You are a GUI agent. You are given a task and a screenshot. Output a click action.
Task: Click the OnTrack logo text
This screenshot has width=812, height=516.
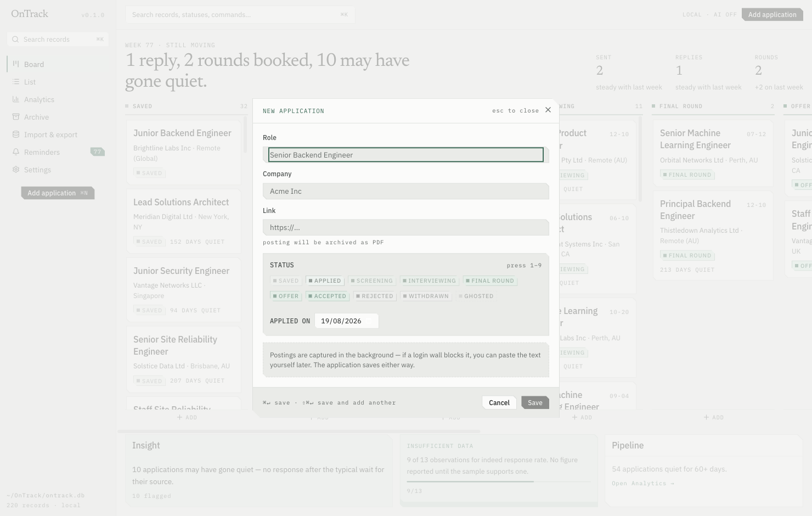tap(30, 14)
